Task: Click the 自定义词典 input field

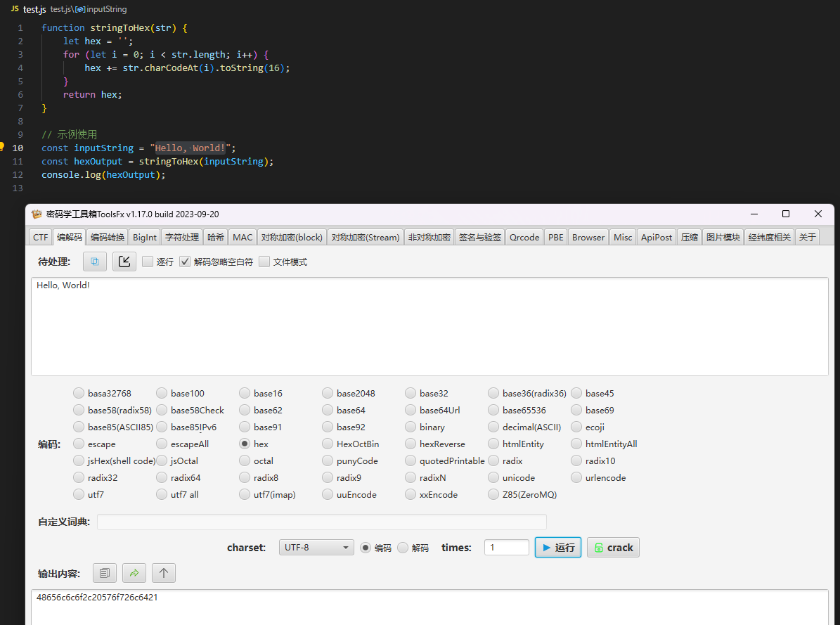Action: pyautogui.click(x=321, y=522)
